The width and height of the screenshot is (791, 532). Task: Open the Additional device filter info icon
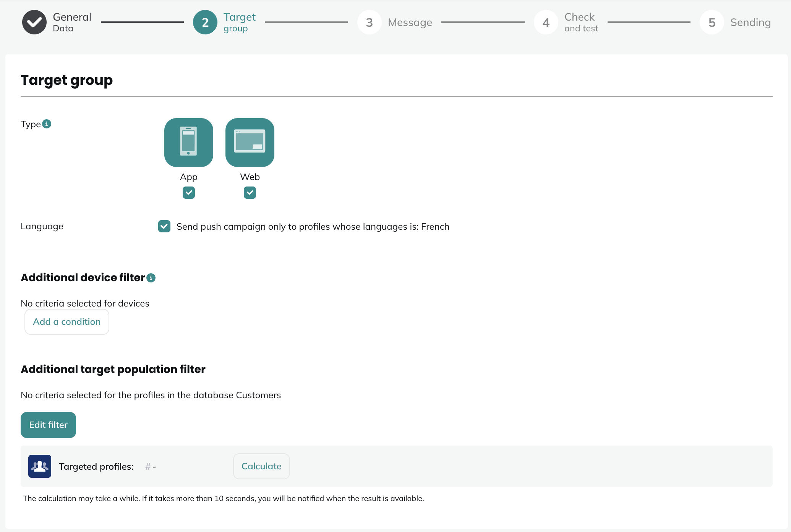click(x=151, y=278)
